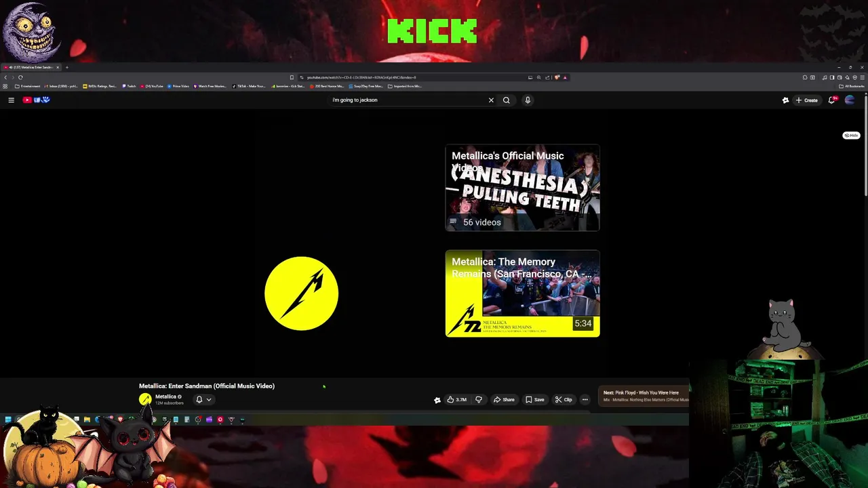868x488 pixels.
Task: Open the IMDb Ratings bookmark
Action: [x=100, y=86]
